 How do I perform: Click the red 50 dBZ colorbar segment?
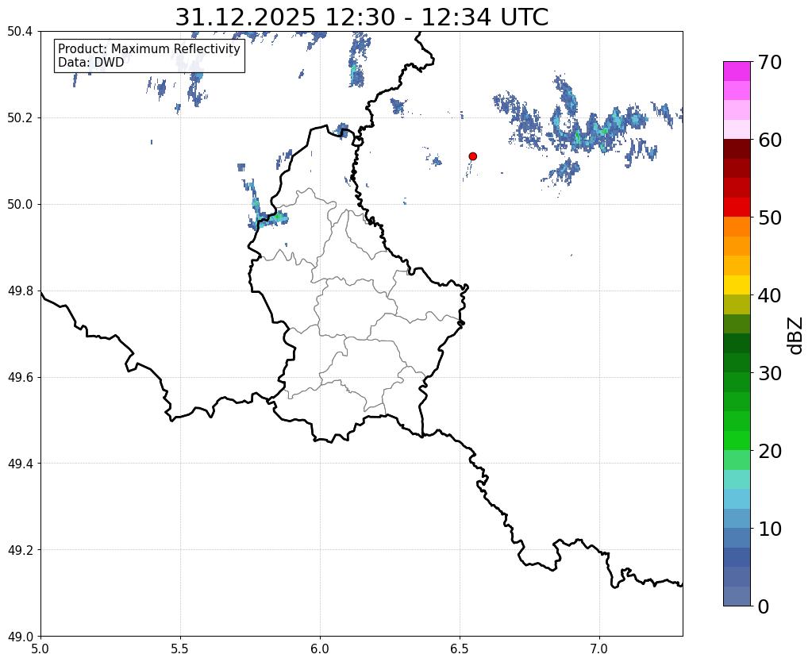point(737,207)
